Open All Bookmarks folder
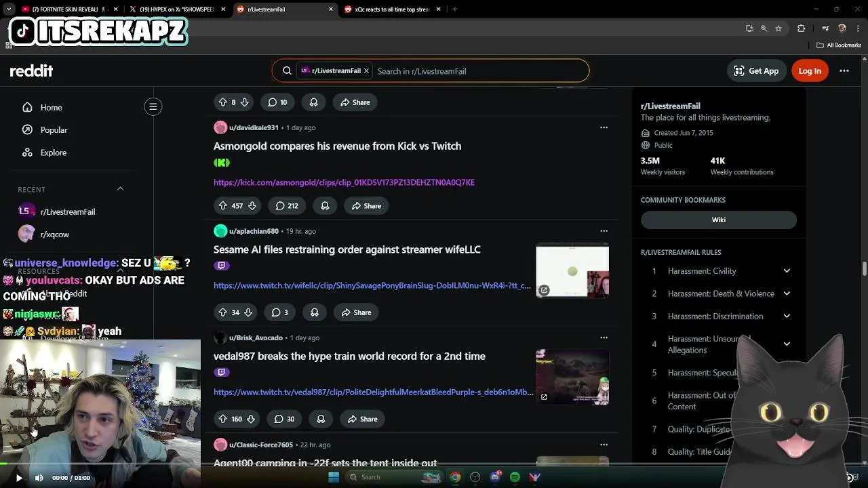The height and width of the screenshot is (488, 868). coord(839,45)
